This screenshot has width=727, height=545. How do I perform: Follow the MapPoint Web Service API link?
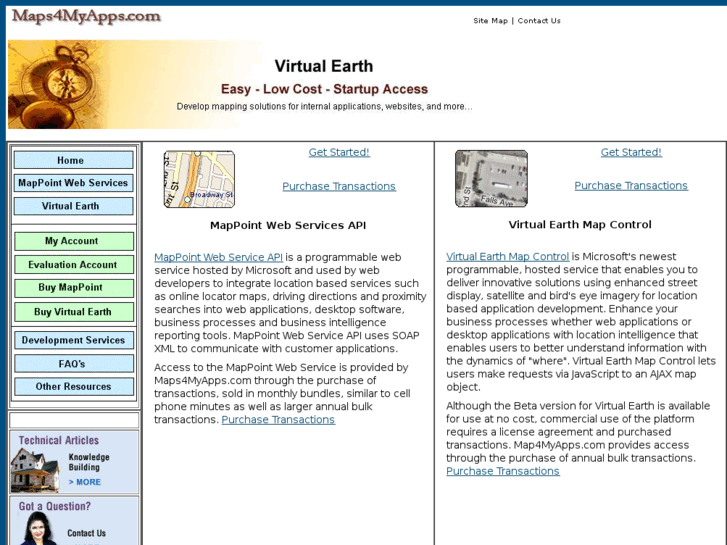coord(218,257)
